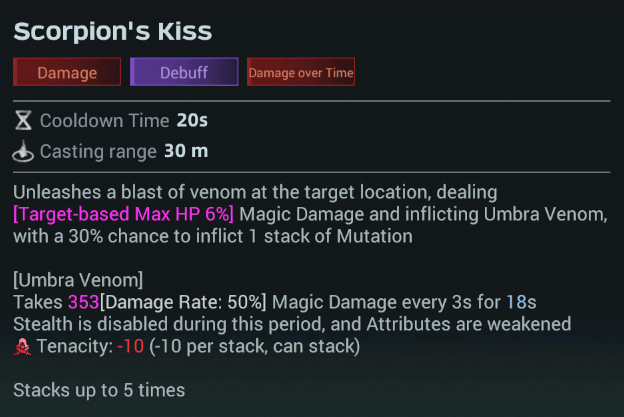Click the 30 m range value

pyautogui.click(x=186, y=153)
